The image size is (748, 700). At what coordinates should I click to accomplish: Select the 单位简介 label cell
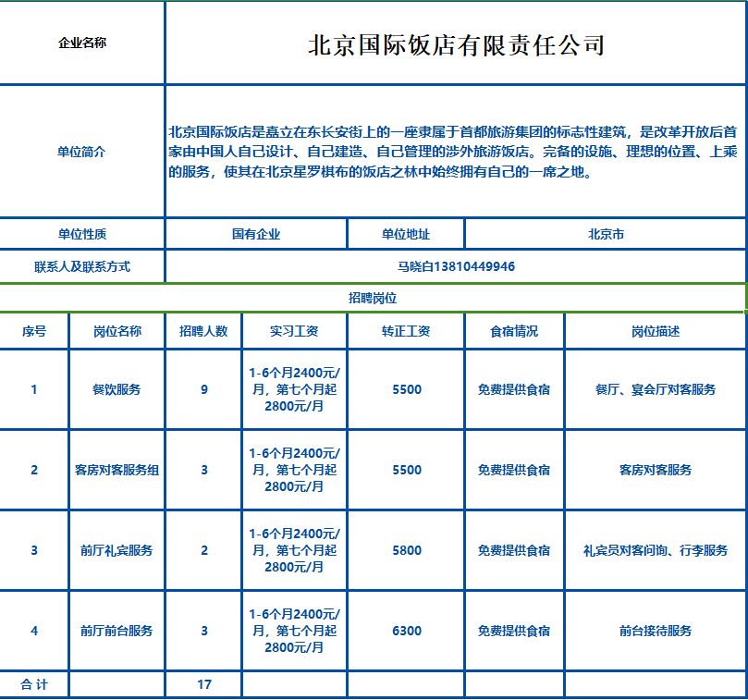[82, 152]
